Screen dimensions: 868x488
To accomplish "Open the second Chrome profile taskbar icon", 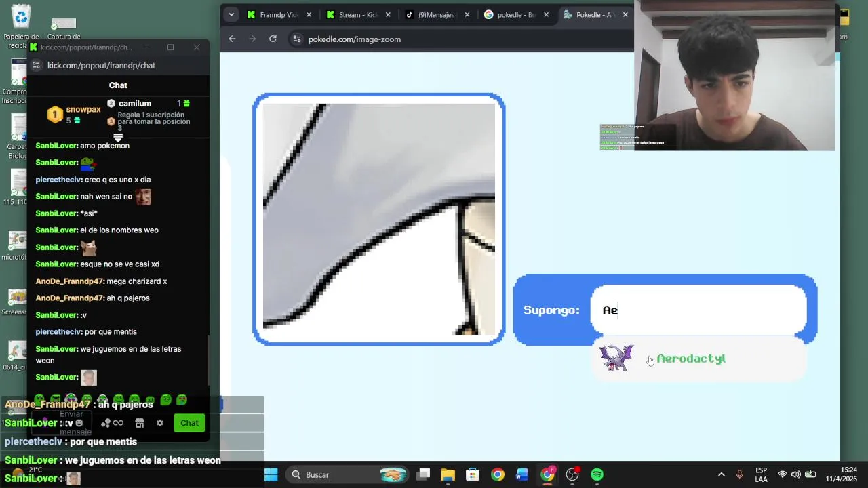I will (547, 474).
